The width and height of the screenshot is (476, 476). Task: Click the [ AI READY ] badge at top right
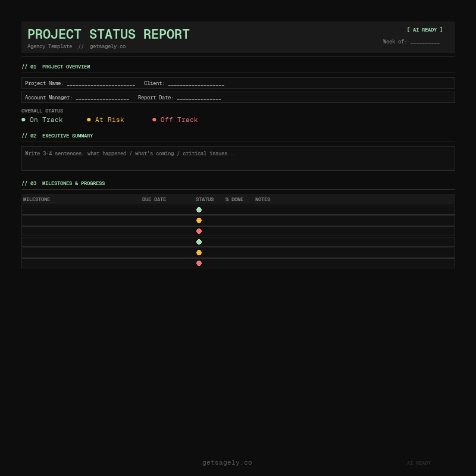tap(424, 30)
